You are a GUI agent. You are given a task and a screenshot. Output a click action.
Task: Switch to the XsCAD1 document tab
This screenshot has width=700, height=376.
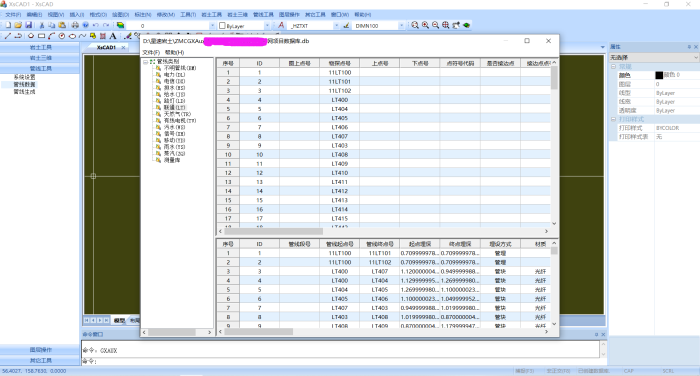(106, 47)
